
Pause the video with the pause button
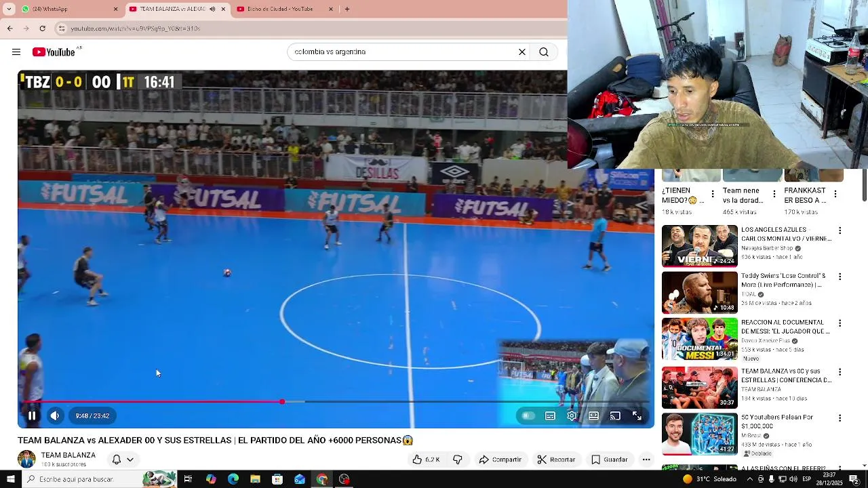(x=32, y=416)
